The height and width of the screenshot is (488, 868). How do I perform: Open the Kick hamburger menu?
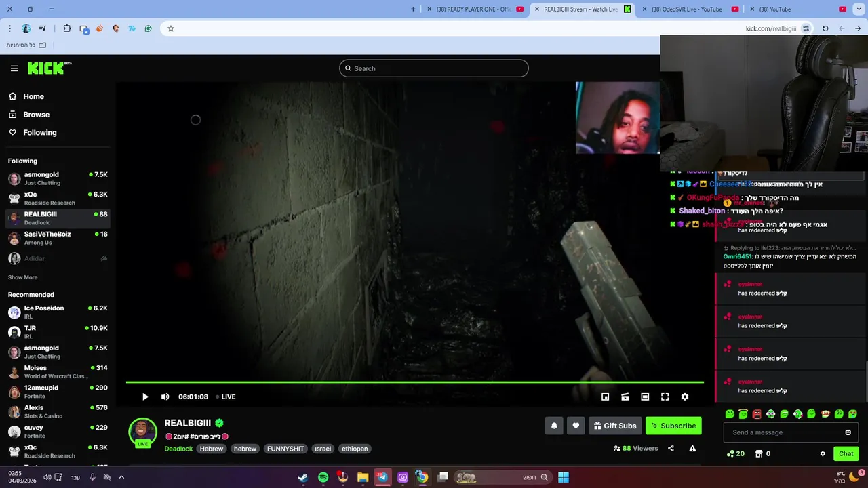coord(14,68)
